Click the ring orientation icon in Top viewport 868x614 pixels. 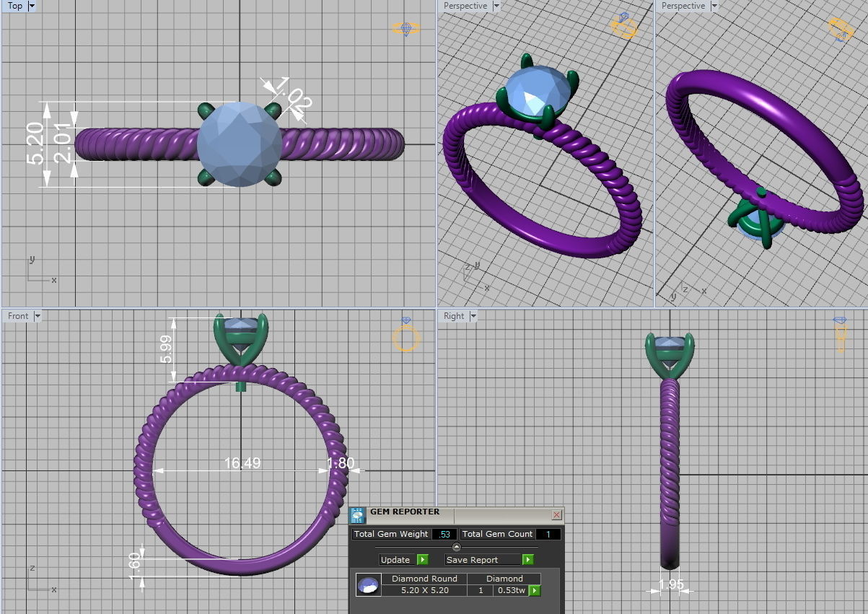point(406,28)
